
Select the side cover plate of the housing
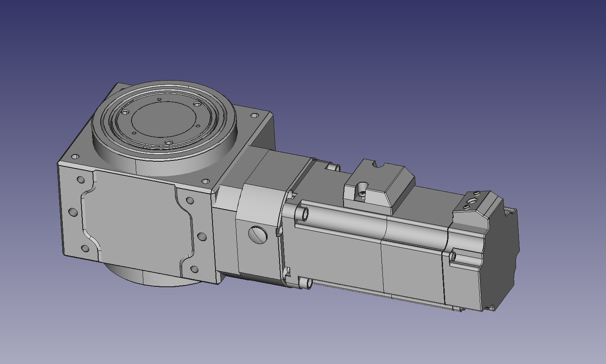[132, 218]
